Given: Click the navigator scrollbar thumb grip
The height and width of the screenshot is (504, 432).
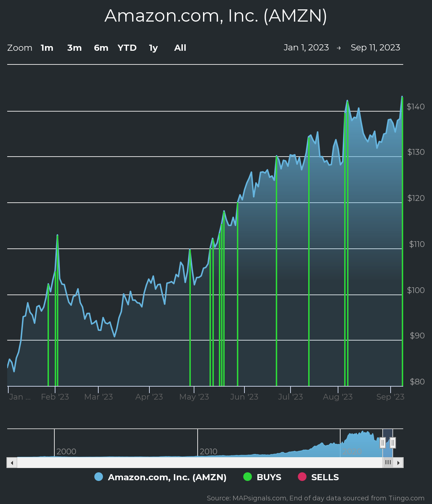Looking at the screenshot, I should [388, 463].
